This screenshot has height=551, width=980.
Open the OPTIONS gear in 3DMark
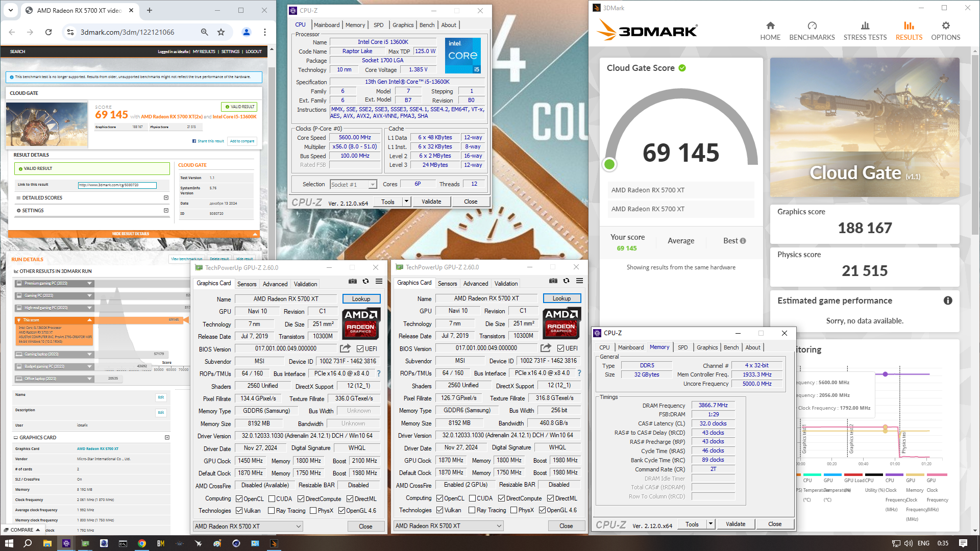tap(946, 31)
